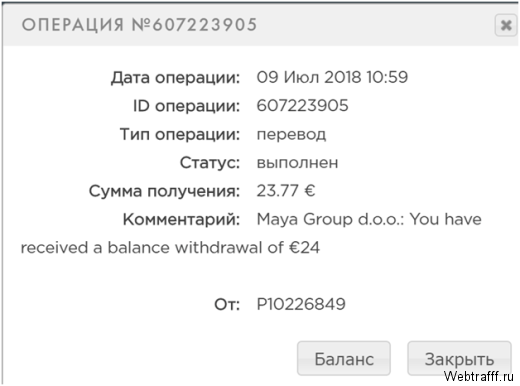Click the sender account P10226849
520x386 pixels.
tap(301, 304)
